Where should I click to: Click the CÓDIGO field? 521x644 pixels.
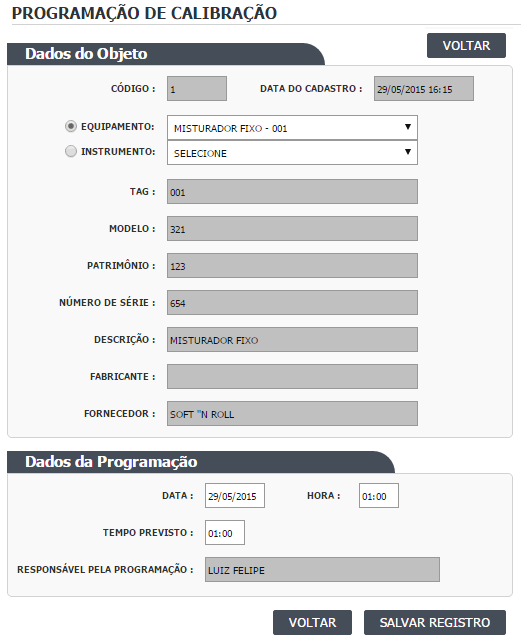(197, 88)
